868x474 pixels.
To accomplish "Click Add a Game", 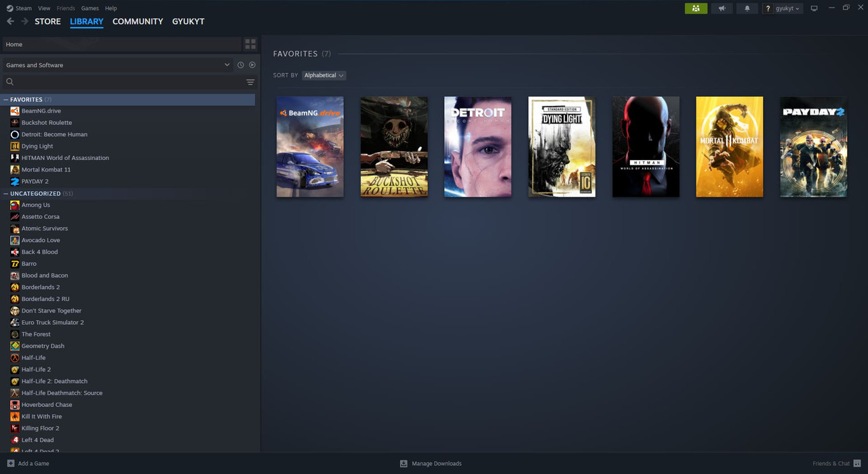I will (x=28, y=463).
